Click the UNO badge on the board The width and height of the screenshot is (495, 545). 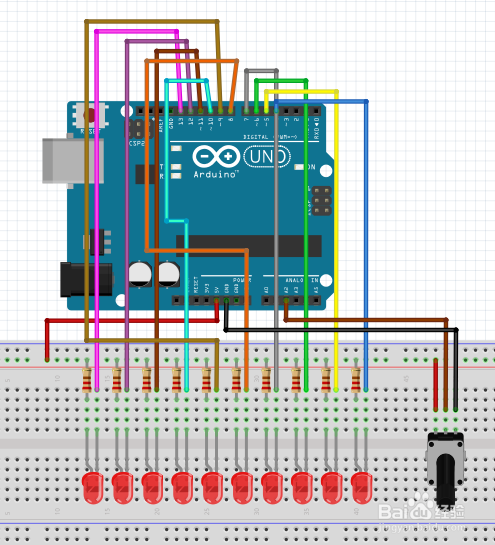[x=267, y=157]
